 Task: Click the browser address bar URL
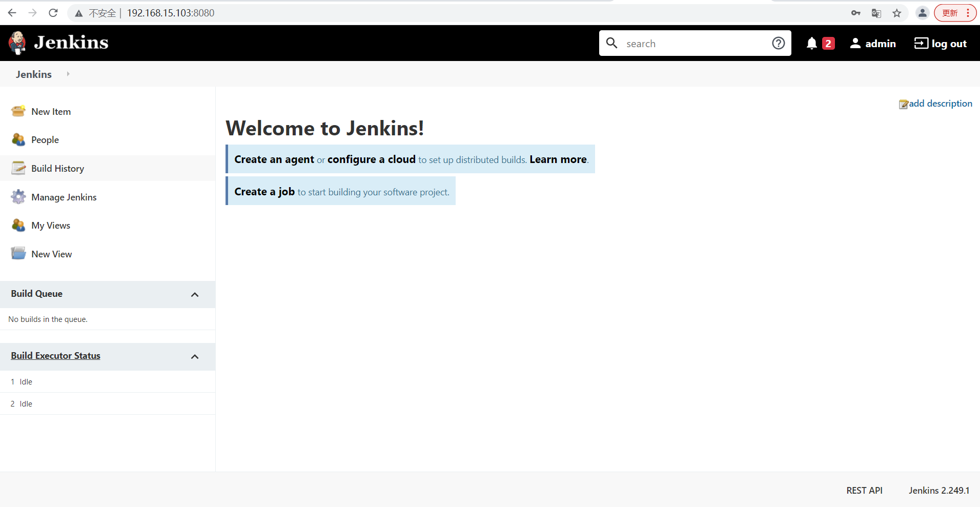tap(171, 13)
